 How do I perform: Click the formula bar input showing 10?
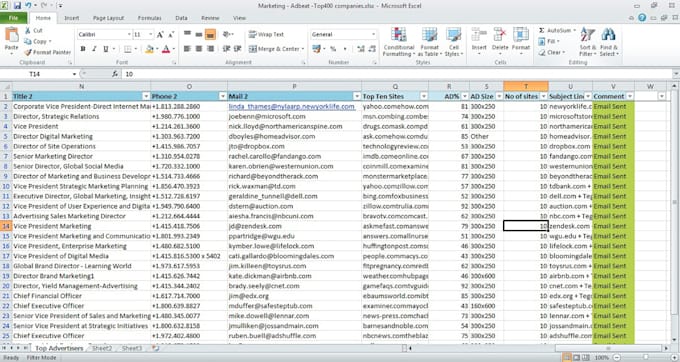coord(397,74)
